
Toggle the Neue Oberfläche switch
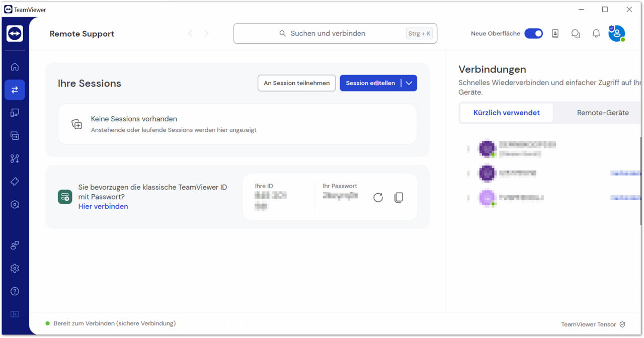tap(533, 34)
